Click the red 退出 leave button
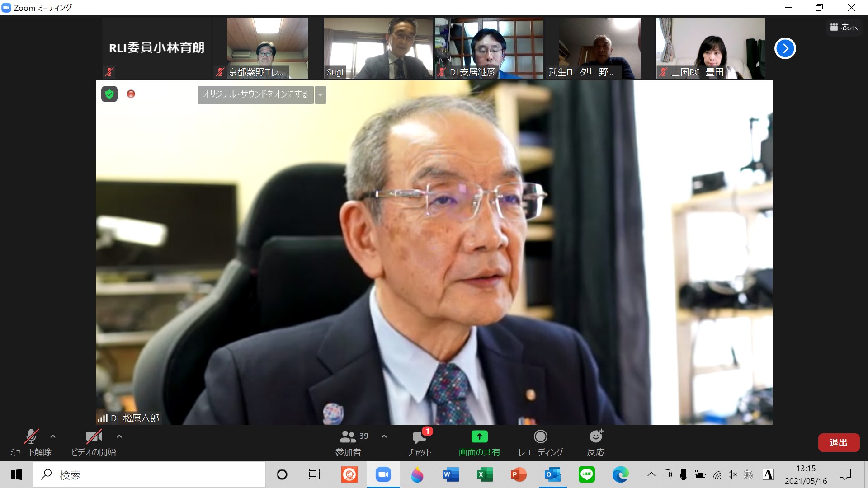Image resolution: width=868 pixels, height=488 pixels. pyautogui.click(x=839, y=442)
